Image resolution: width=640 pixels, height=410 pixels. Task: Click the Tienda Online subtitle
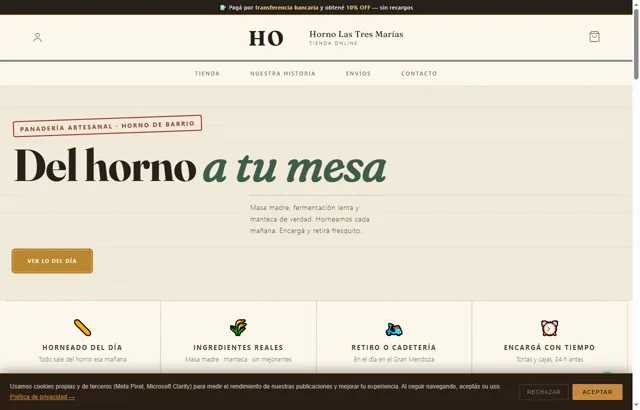(x=333, y=43)
